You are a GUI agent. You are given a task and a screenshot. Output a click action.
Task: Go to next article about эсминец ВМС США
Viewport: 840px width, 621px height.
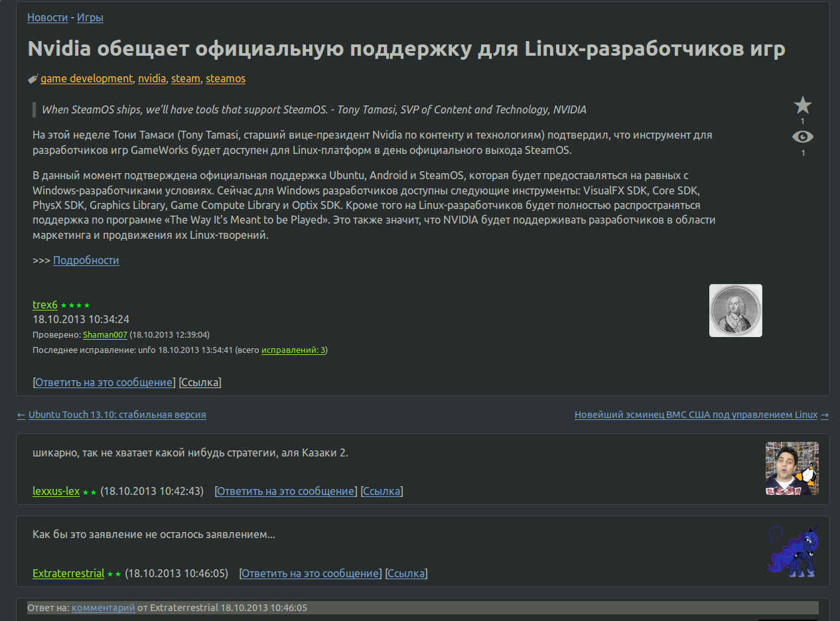click(695, 415)
